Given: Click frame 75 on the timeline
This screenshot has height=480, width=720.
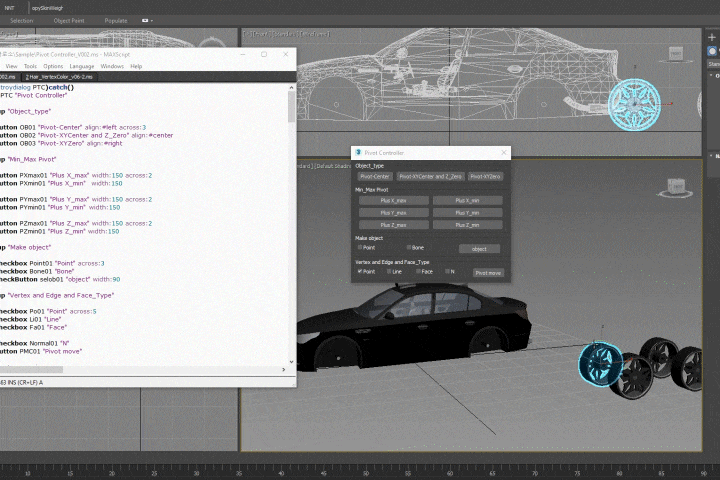Looking at the screenshot, I should pos(577,473).
